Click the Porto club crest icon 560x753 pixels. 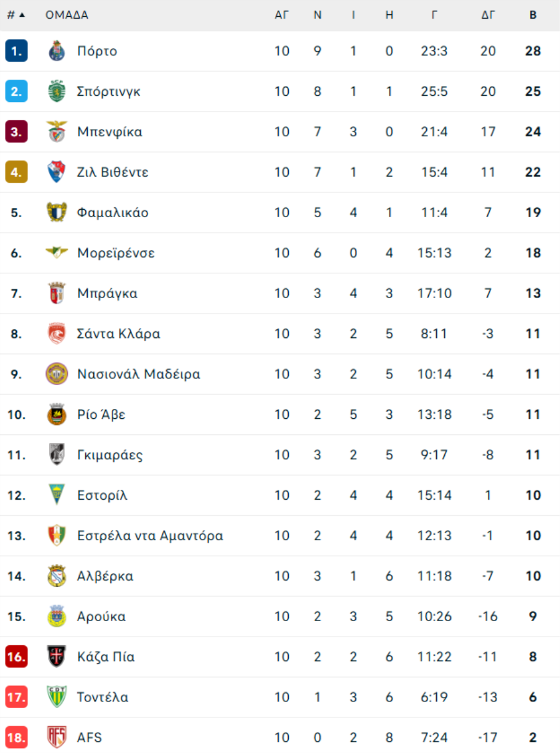[57, 51]
